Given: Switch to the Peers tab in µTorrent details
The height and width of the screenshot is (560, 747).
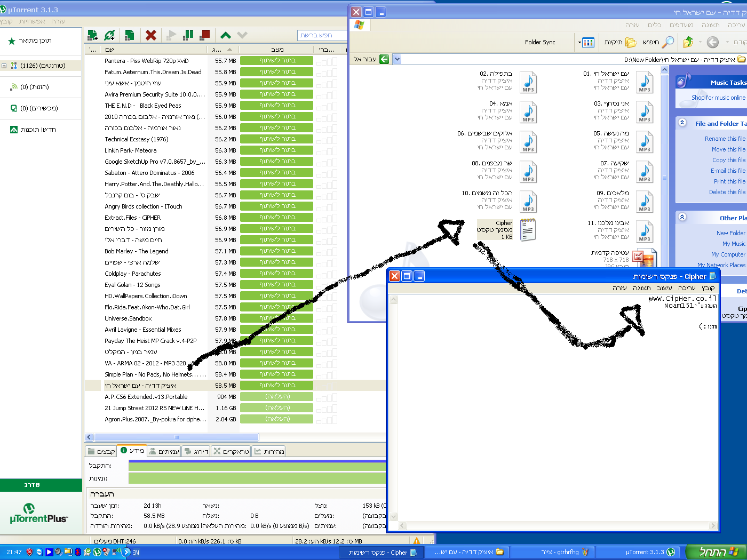Looking at the screenshot, I should [164, 451].
